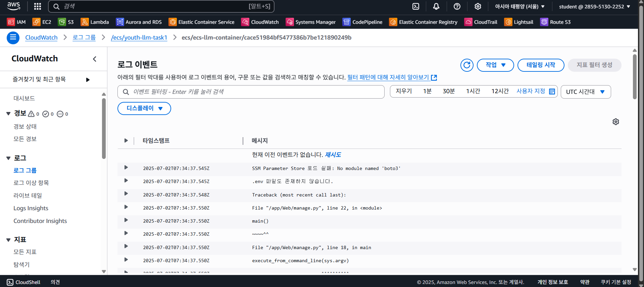The height and width of the screenshot is (287, 644).
Task: Open CloudWatch favorites bar shortcut
Action: tap(260, 22)
